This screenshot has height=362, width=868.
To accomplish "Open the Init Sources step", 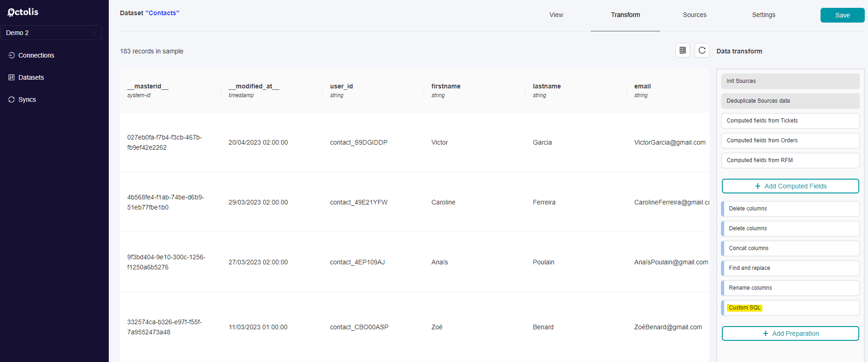I will (791, 81).
